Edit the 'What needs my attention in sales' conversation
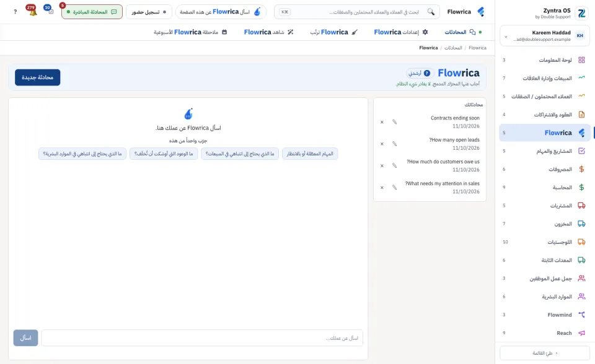This screenshot has height=364, width=595. (395, 188)
